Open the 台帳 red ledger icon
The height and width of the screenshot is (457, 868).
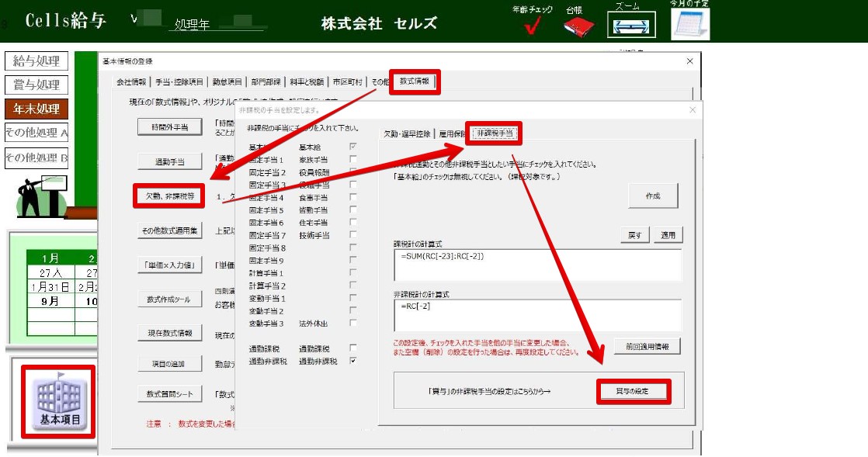(578, 26)
